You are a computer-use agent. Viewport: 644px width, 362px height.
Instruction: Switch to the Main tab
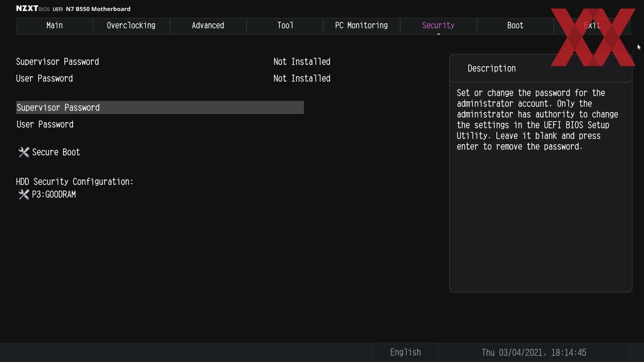54,26
